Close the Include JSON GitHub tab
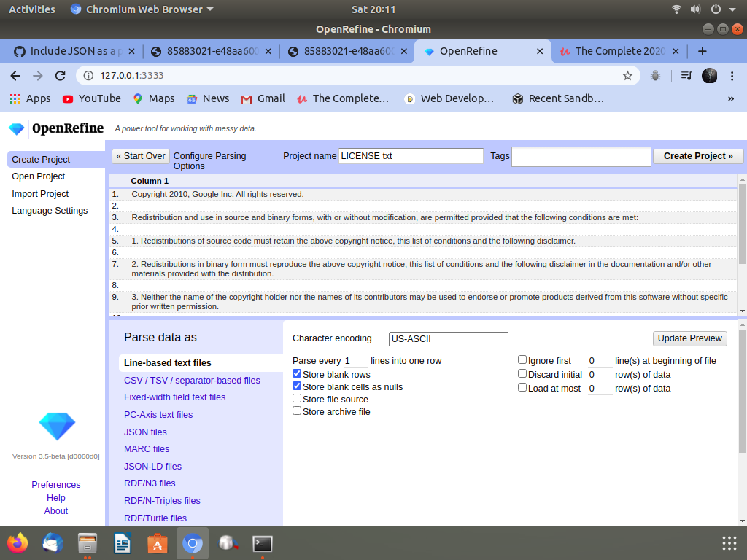The image size is (747, 560). pos(132,52)
